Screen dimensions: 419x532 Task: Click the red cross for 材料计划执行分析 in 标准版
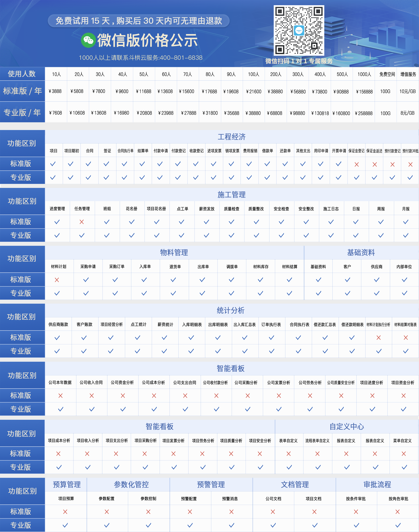point(378,338)
